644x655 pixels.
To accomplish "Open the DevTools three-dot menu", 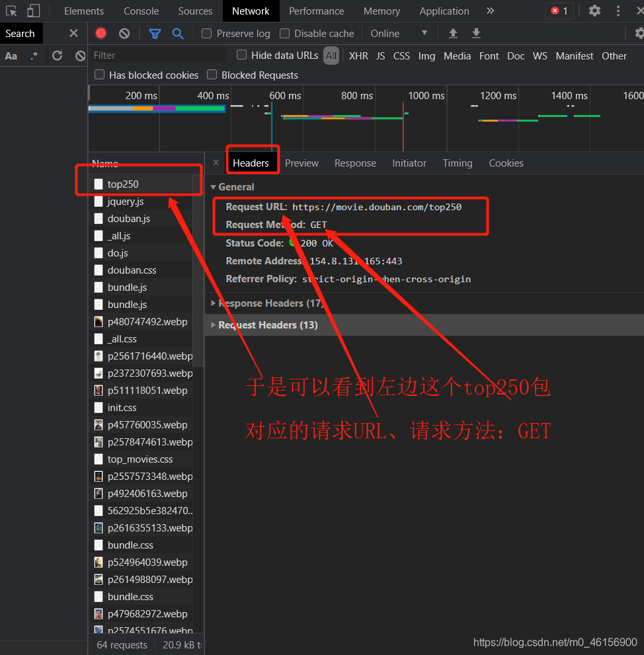I will (x=618, y=11).
